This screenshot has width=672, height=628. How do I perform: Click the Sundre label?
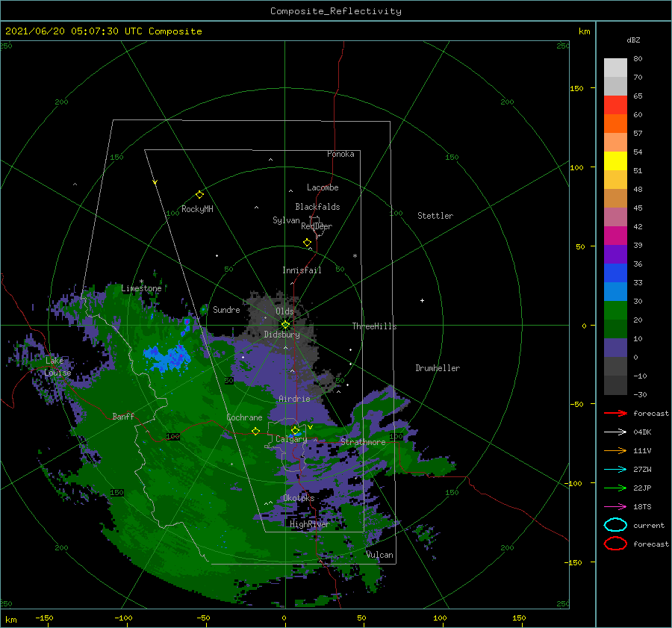[x=226, y=309]
